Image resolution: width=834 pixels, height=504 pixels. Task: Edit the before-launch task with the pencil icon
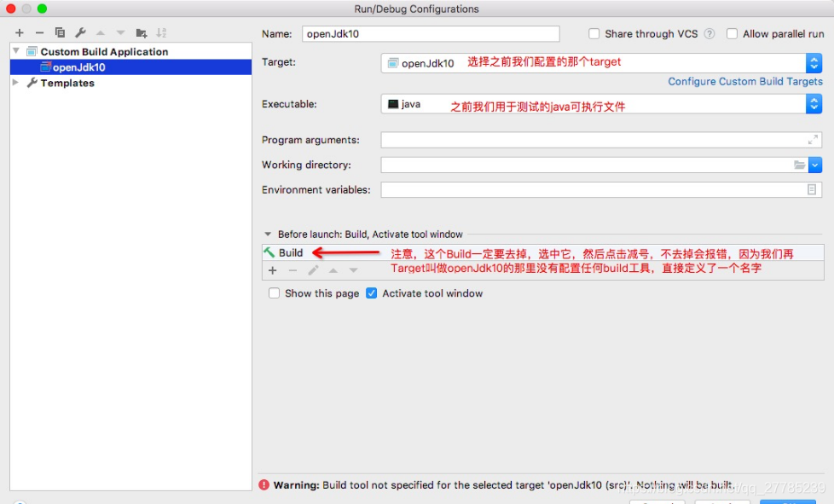tap(313, 270)
